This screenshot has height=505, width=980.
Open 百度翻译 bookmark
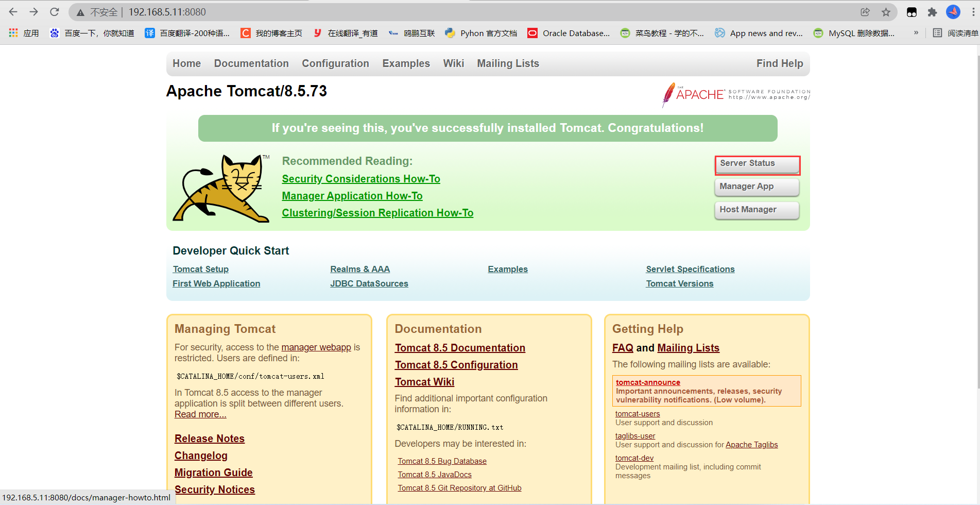coord(187,33)
